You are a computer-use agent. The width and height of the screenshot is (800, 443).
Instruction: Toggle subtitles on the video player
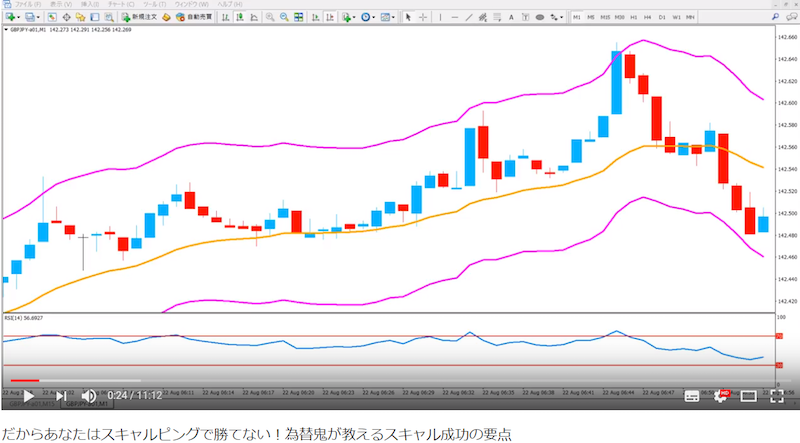pyautogui.click(x=691, y=396)
